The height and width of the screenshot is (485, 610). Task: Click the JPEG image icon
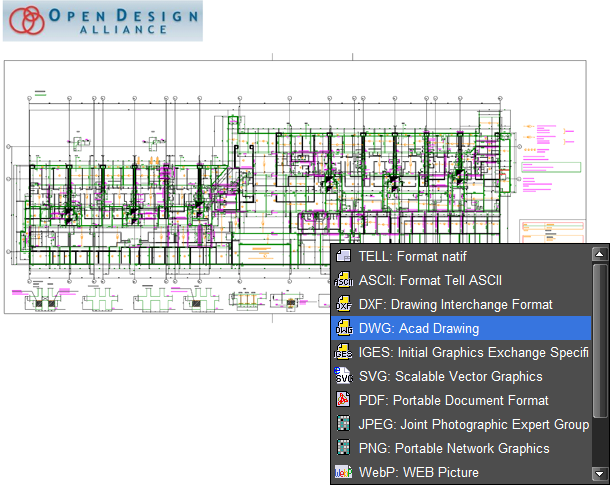[x=343, y=424]
